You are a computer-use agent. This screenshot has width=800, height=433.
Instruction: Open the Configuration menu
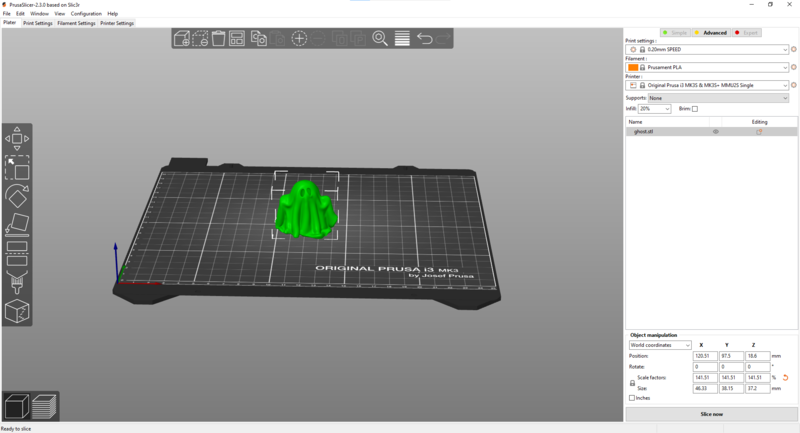86,14
